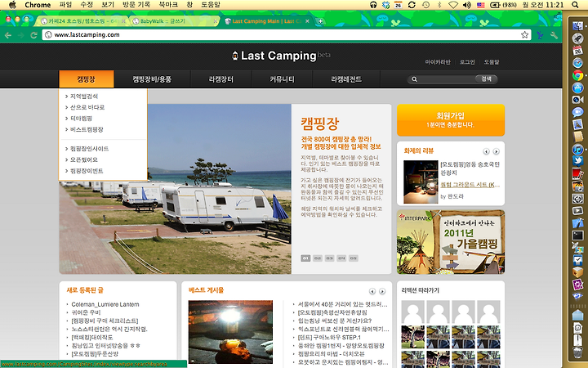The image size is (588, 368).
Task: Open Chrome wrench settings menu
Action: point(555,35)
